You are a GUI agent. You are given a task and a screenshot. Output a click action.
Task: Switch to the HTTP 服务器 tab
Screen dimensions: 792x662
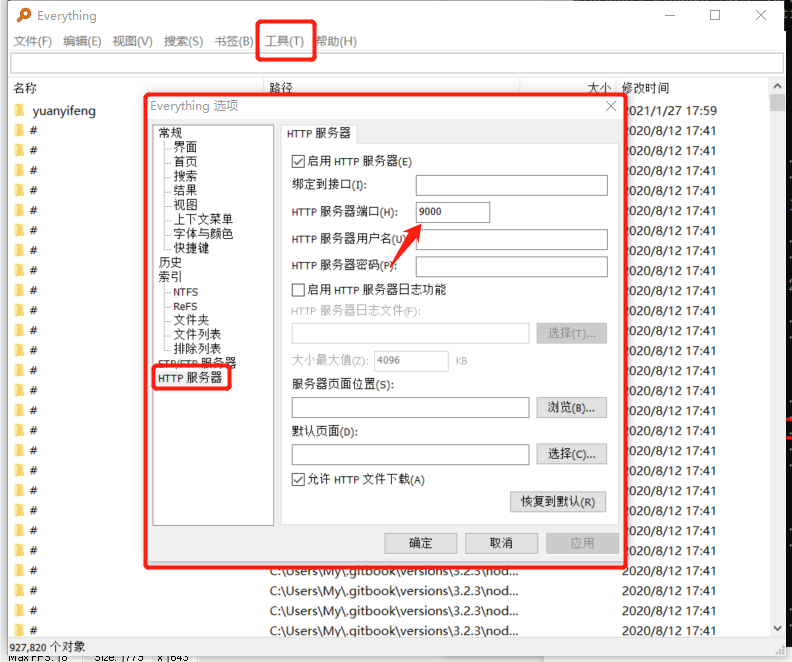click(x=318, y=134)
